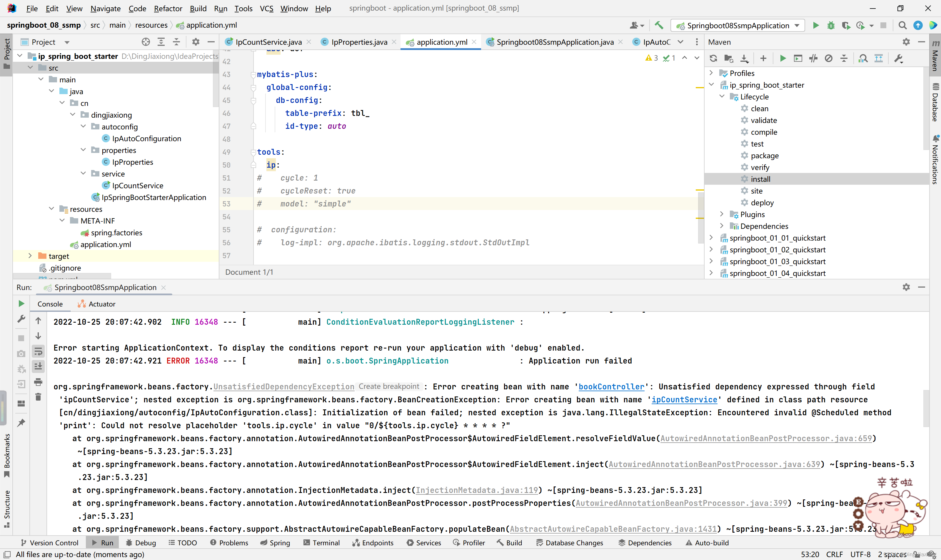The width and height of the screenshot is (941, 560).
Task: Toggle Maven Skip Tests mode
Action: pos(829,59)
